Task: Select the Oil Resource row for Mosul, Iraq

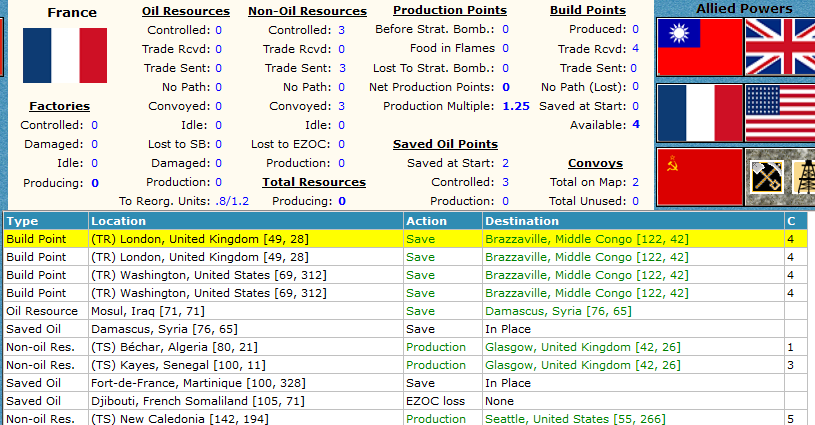Action: point(405,311)
